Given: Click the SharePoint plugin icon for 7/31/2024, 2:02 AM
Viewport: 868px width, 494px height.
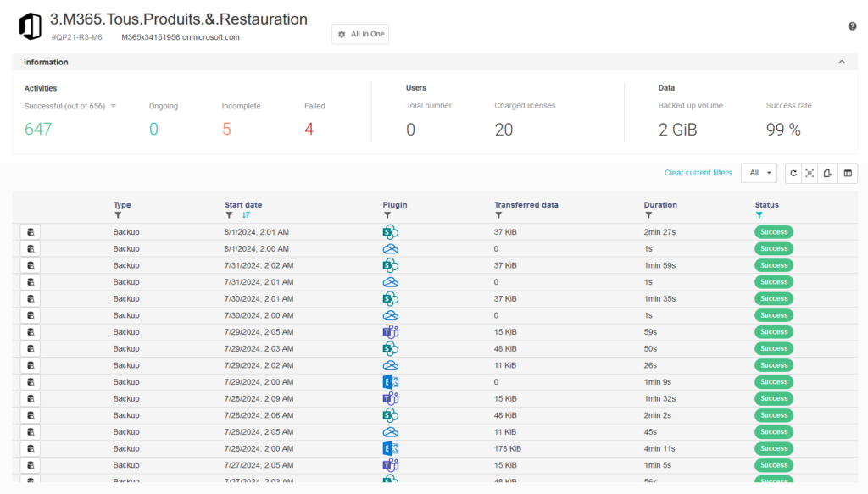Looking at the screenshot, I should point(390,265).
